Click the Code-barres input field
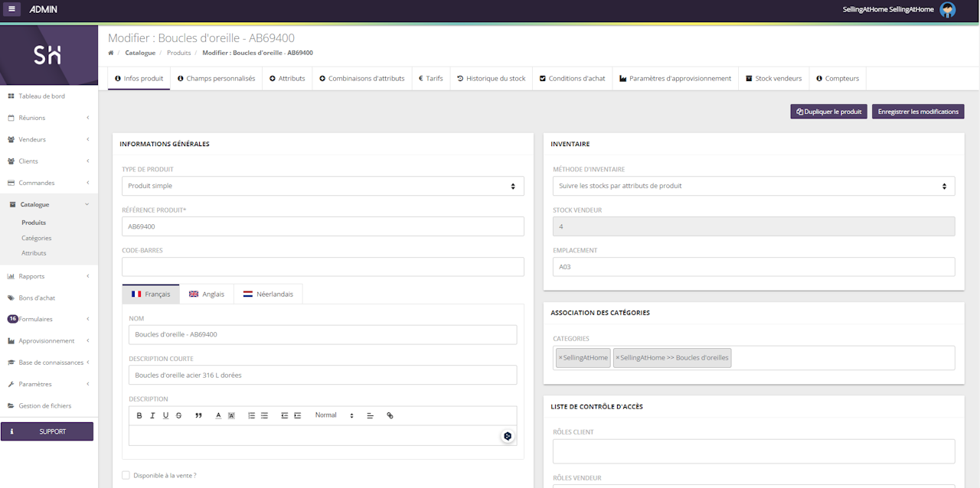Image resolution: width=980 pixels, height=488 pixels. [322, 266]
